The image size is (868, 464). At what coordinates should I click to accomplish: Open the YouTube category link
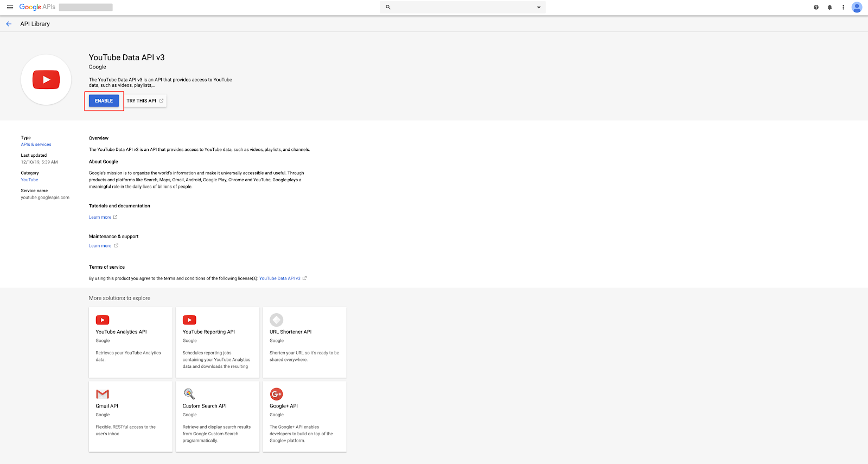point(29,180)
